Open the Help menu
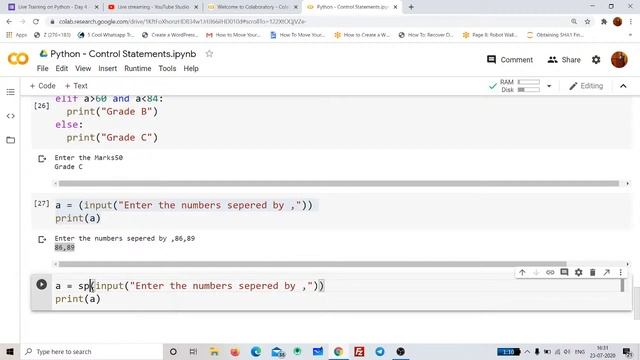Image resolution: width=640 pixels, height=360 pixels. (x=191, y=68)
